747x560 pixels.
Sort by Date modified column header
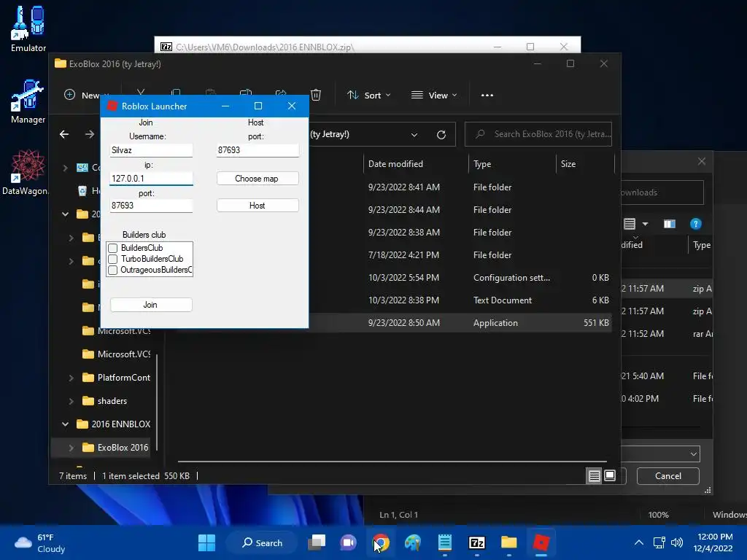[x=395, y=164]
